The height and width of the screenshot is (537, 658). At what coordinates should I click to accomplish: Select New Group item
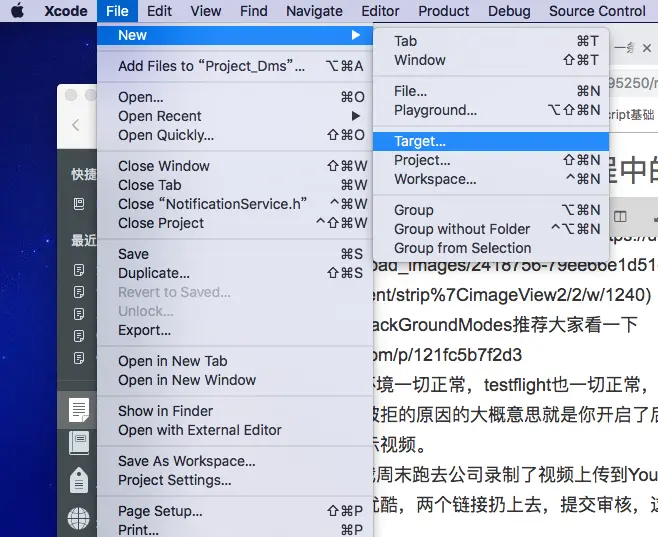point(491,210)
